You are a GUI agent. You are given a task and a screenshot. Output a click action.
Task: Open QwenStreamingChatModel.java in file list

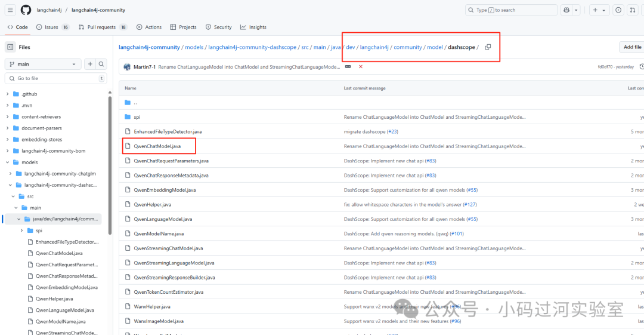[168, 248]
